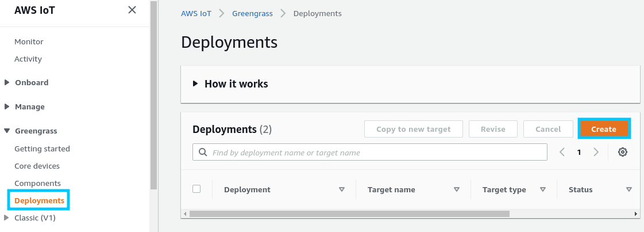
Task: Go to next page of deployments
Action: coord(596,152)
